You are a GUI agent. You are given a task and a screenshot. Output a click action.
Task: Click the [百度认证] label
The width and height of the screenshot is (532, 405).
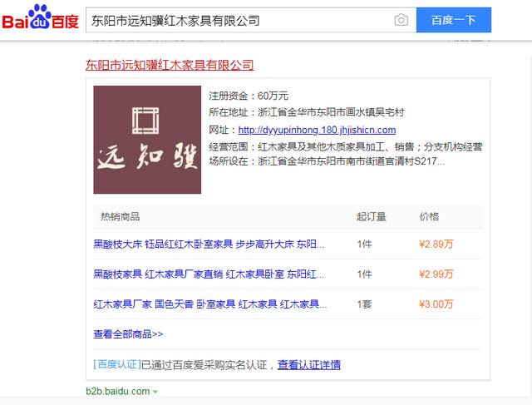pyautogui.click(x=117, y=364)
